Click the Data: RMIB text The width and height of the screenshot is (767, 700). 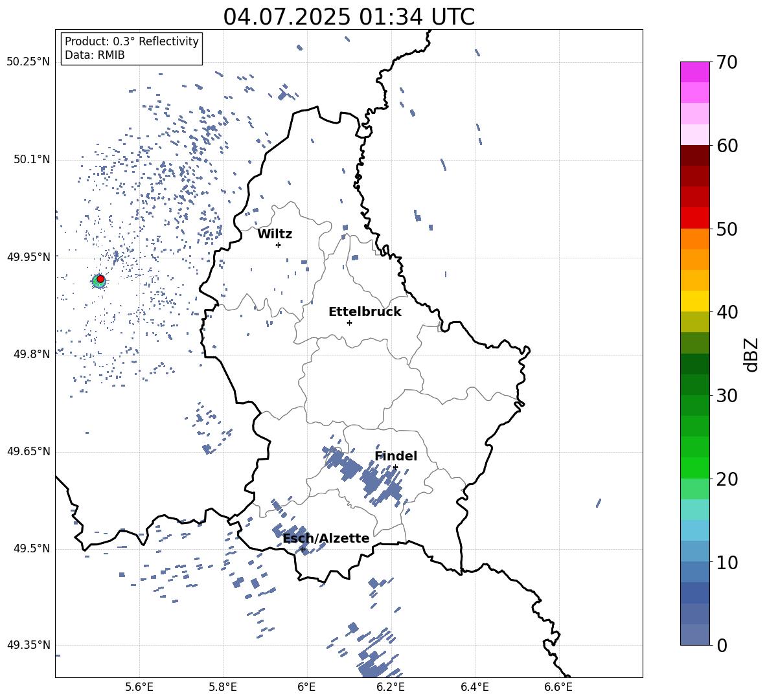coord(95,55)
